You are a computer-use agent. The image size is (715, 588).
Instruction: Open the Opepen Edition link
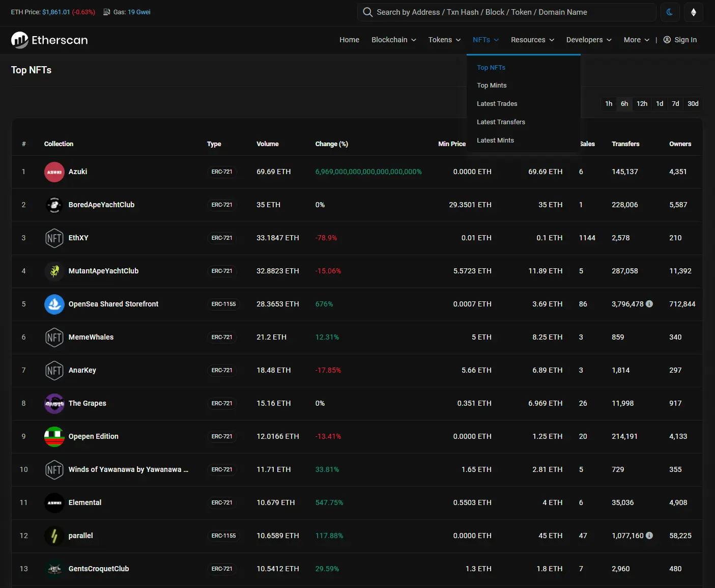(94, 436)
